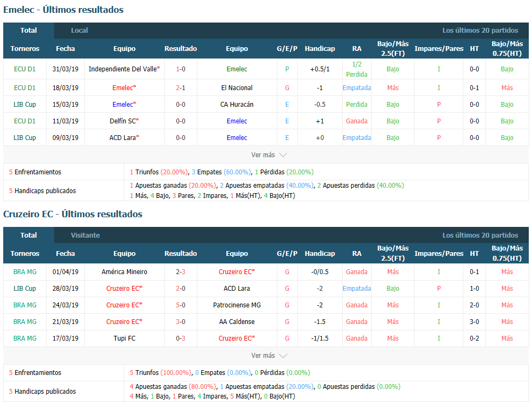Image resolution: width=532 pixels, height=405 pixels.
Task: Select Total tab in Cruzeiro EC section
Action: pyautogui.click(x=28, y=235)
